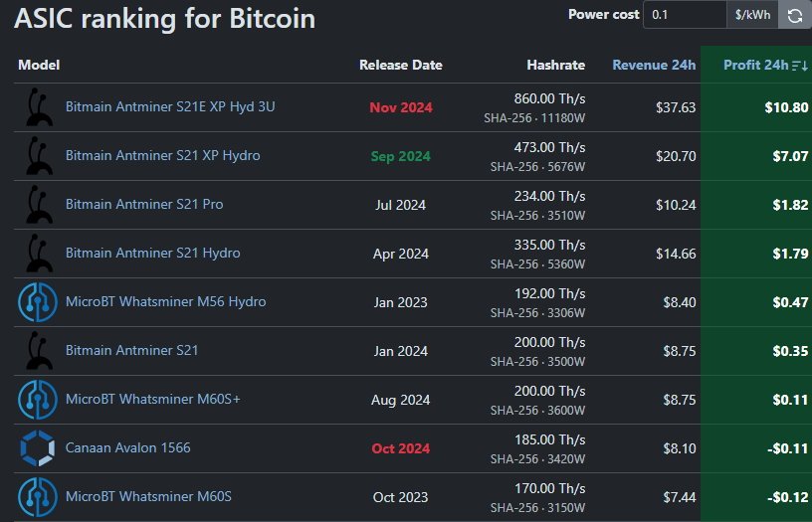Open Canaan Avalon 1566 link
This screenshot has height=522, width=812.
click(128, 447)
